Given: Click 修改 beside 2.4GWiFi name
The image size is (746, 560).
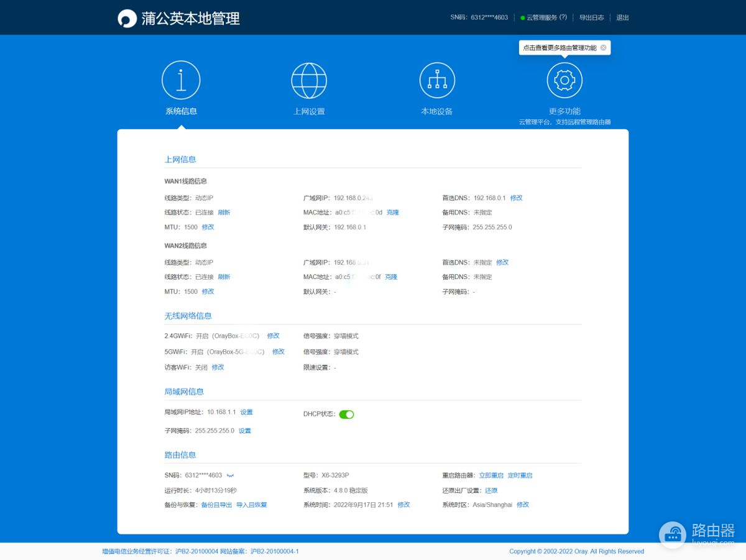Looking at the screenshot, I should [x=274, y=336].
